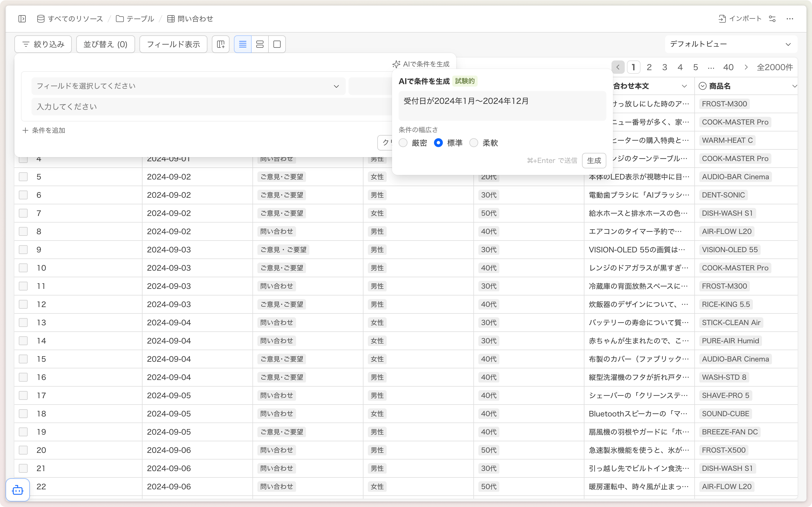Open the AI assistant robot icon
812x507 pixels.
click(18, 490)
